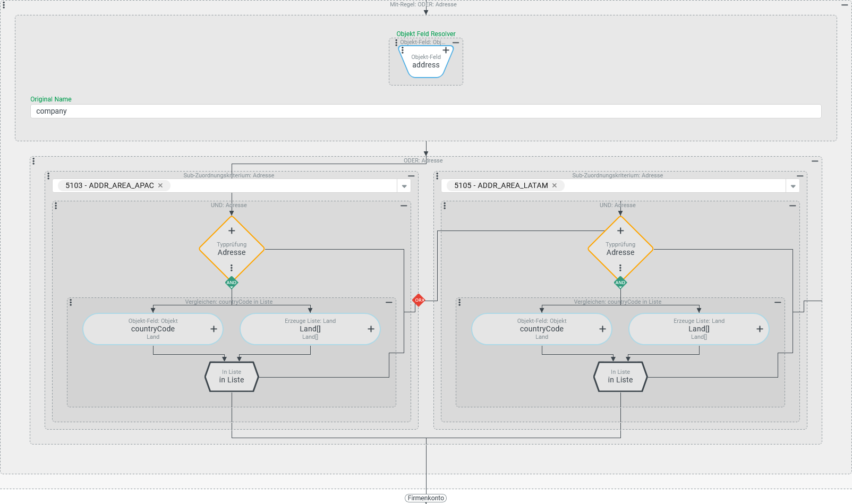Click the AND badge under LATAM Typprüfung
Screen dimensions: 852x504
pyautogui.click(x=620, y=283)
